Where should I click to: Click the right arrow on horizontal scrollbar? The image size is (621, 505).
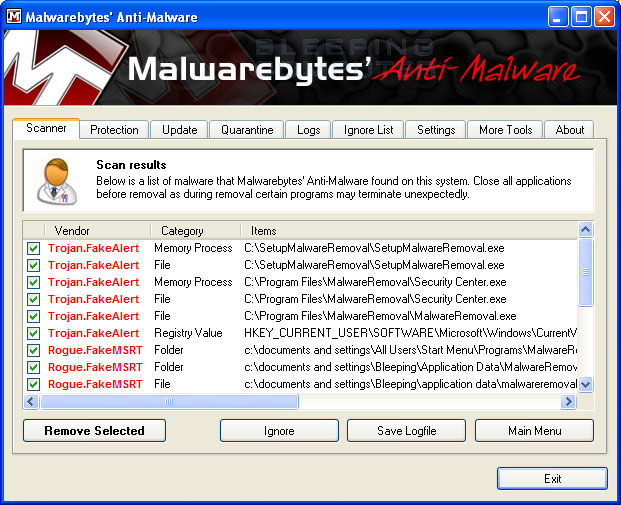[x=569, y=402]
